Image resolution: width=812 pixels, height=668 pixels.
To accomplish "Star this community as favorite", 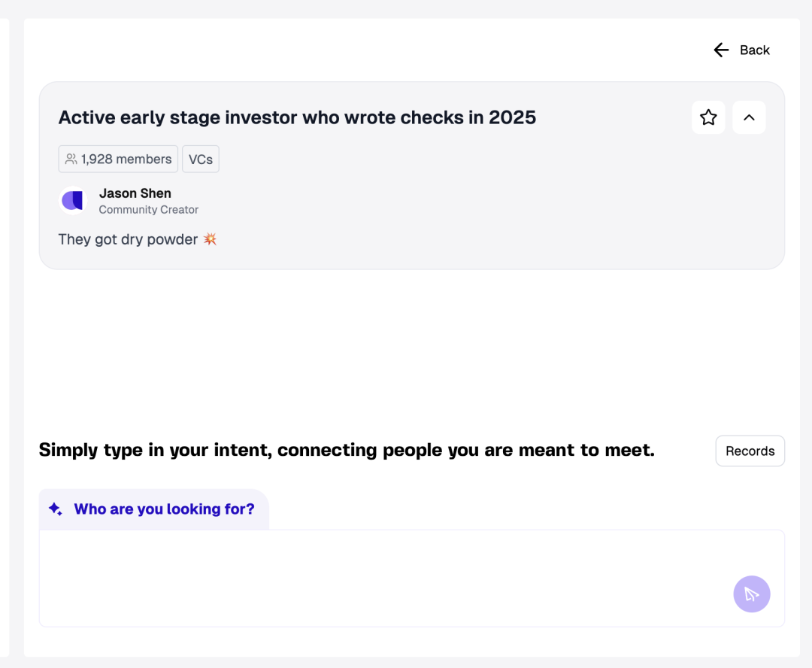I will click(x=708, y=117).
